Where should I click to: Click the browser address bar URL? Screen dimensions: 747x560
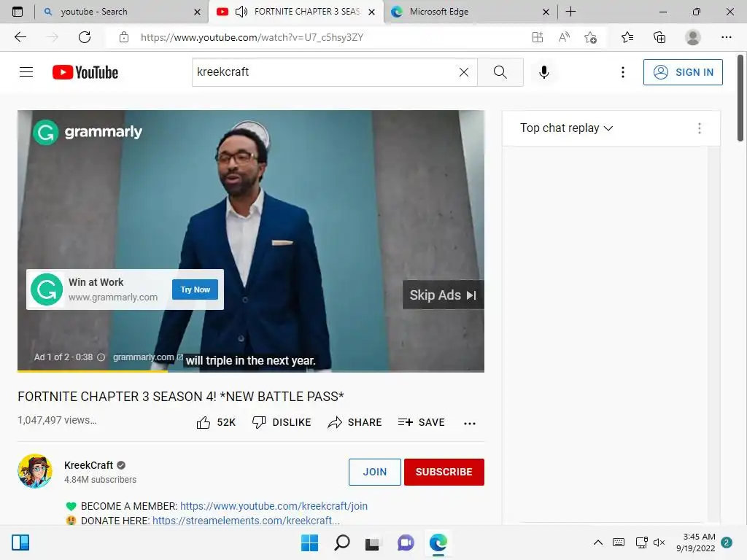[x=252, y=37]
